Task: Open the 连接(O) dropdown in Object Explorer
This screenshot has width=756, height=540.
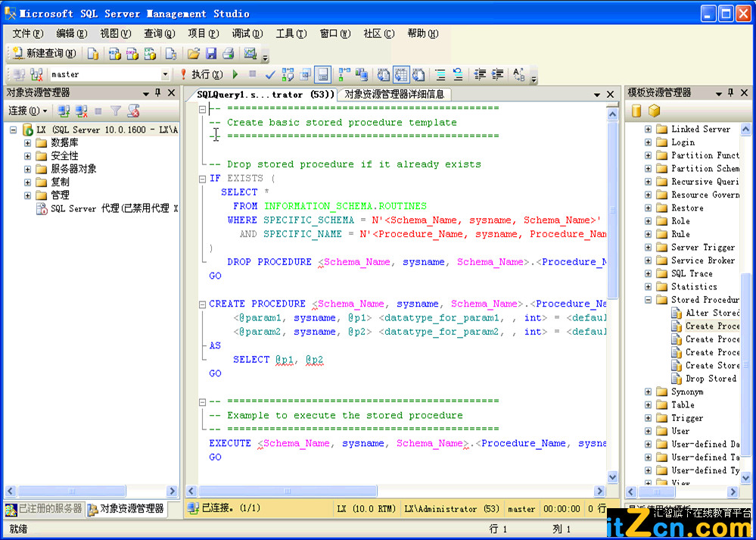Action: 28,111
